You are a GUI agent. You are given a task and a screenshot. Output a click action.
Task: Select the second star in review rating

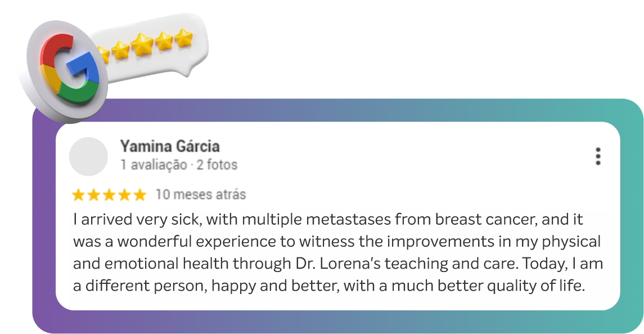pyautogui.click(x=93, y=194)
